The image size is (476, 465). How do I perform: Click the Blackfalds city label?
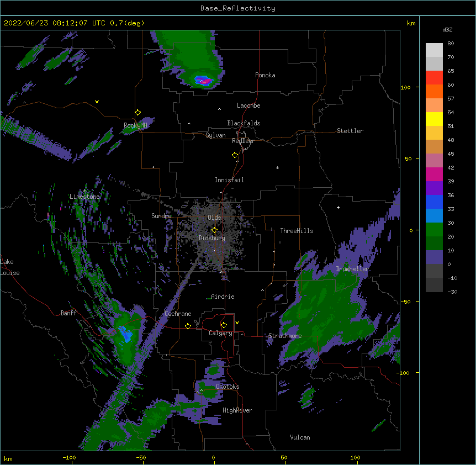[244, 123]
